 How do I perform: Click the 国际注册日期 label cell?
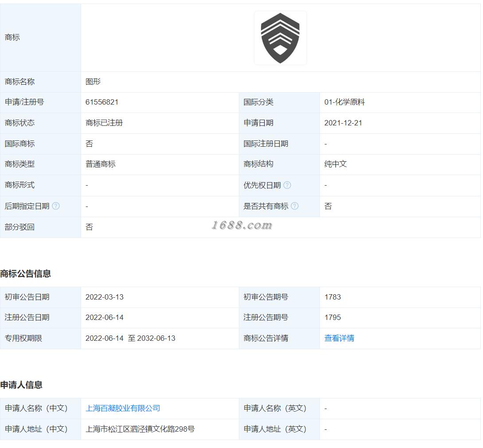280,144
